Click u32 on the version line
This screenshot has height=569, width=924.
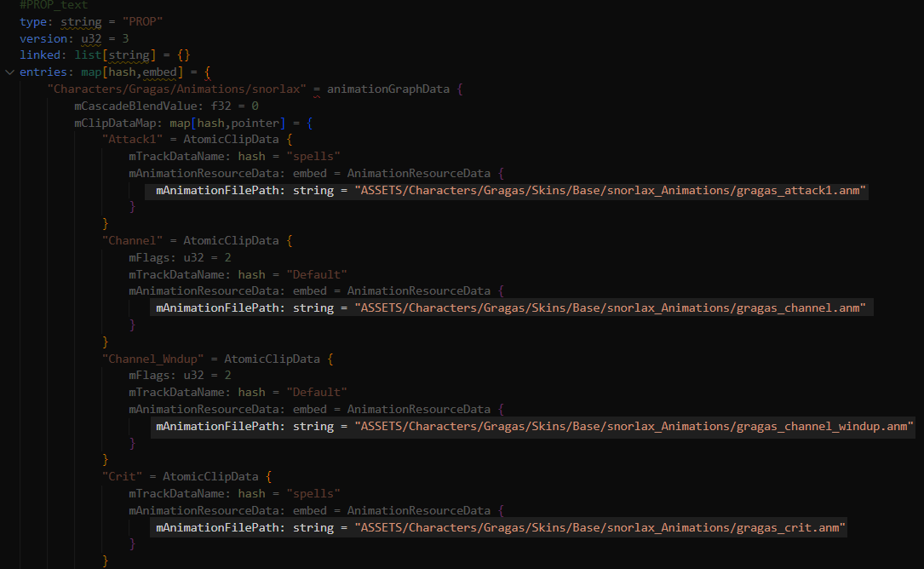91,39
